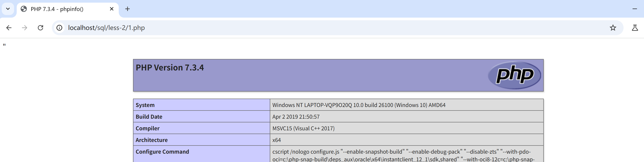Minimize the browser window
644x162 pixels.
click(635, 9)
